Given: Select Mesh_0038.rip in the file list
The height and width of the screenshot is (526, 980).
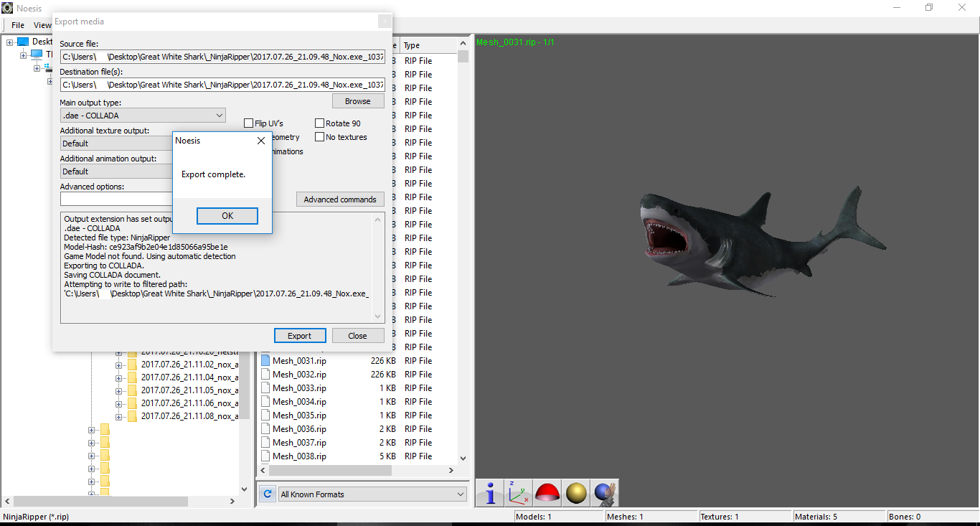Looking at the screenshot, I should (299, 456).
